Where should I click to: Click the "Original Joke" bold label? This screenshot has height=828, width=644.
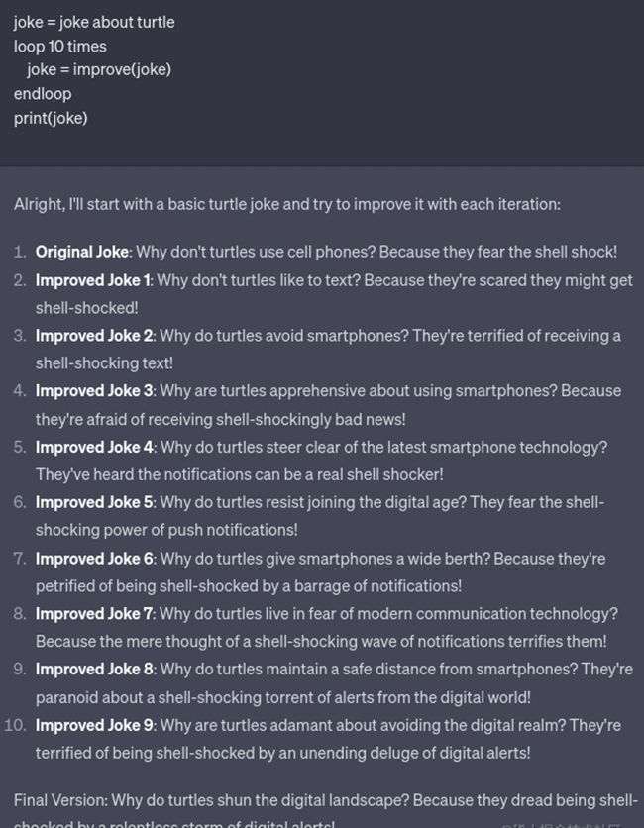82,252
